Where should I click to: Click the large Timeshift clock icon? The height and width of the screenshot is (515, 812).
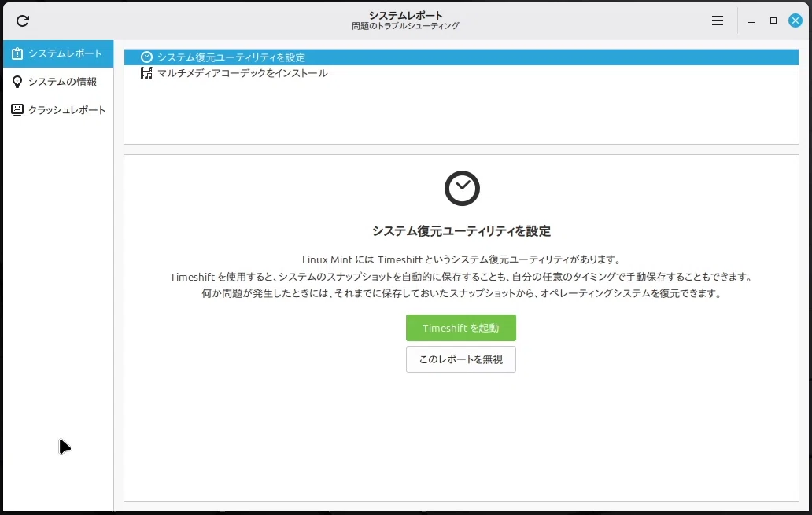point(462,189)
